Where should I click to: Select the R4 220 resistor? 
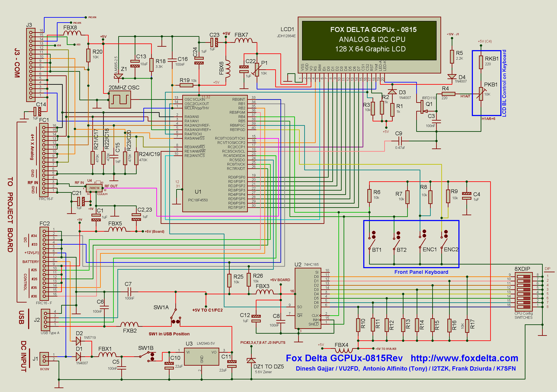(448, 94)
